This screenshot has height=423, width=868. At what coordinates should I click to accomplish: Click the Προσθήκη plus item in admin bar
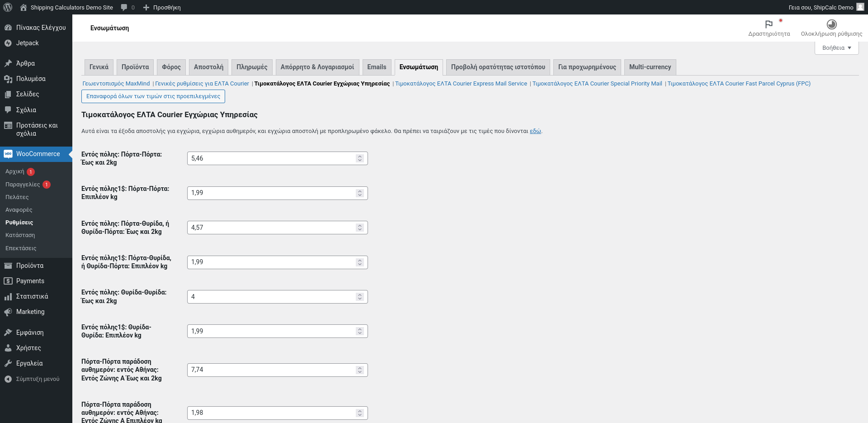point(162,7)
